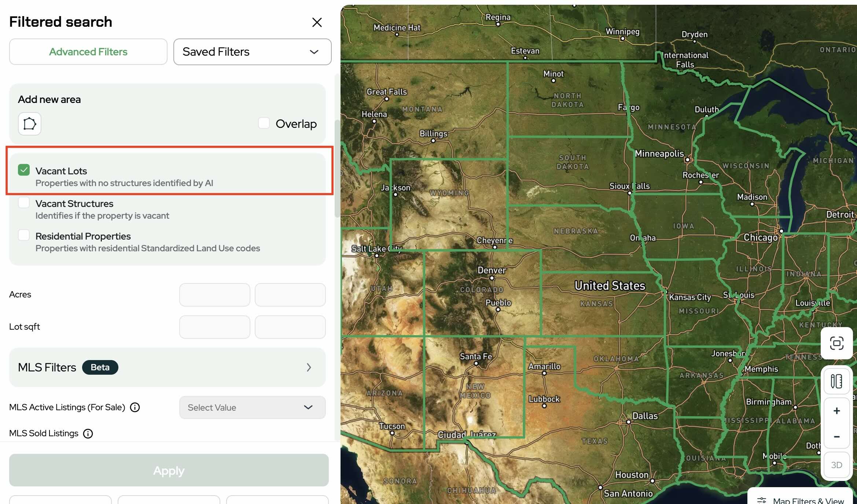
Task: Click the filter panel vertical scrollbar
Action: [x=337, y=168]
